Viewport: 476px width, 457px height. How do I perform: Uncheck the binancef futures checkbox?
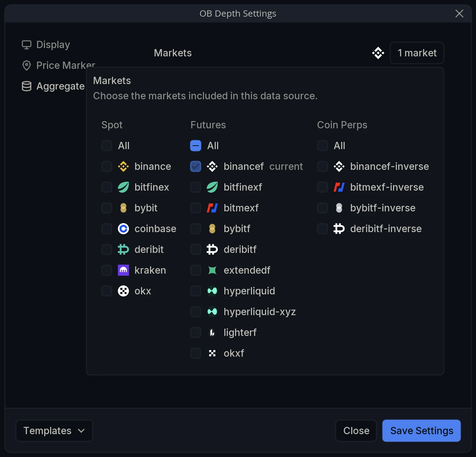pyautogui.click(x=196, y=166)
